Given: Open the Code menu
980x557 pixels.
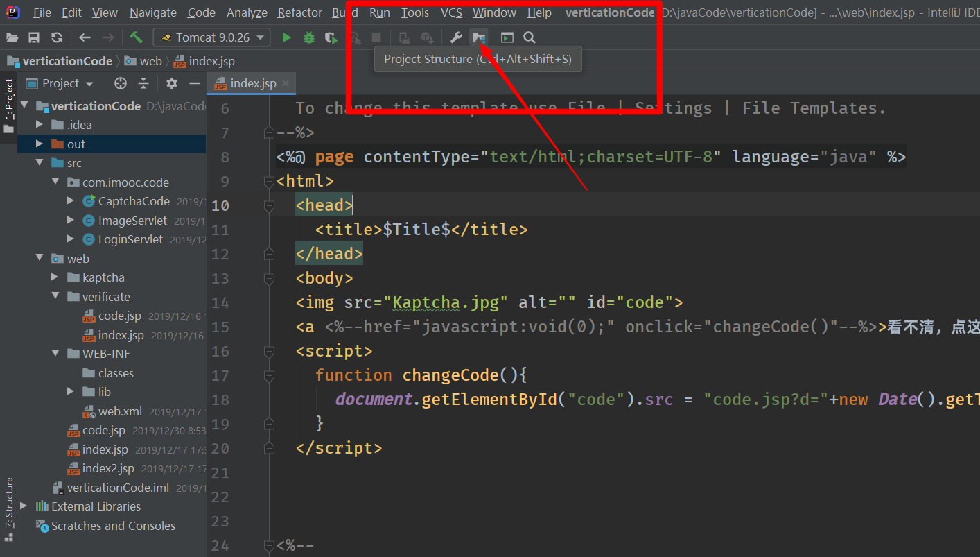Looking at the screenshot, I should pos(202,12).
